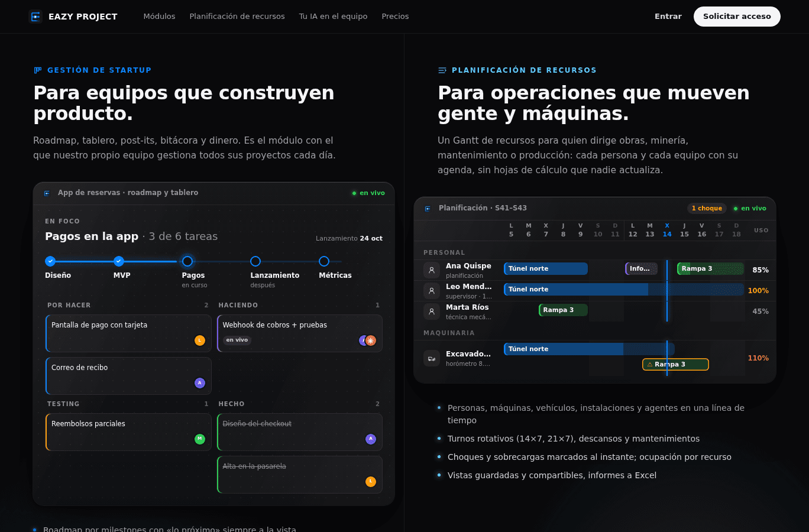This screenshot has width=809, height=532.
Task: Select Ana Quispe's Túnel norte bar
Action: 546,269
